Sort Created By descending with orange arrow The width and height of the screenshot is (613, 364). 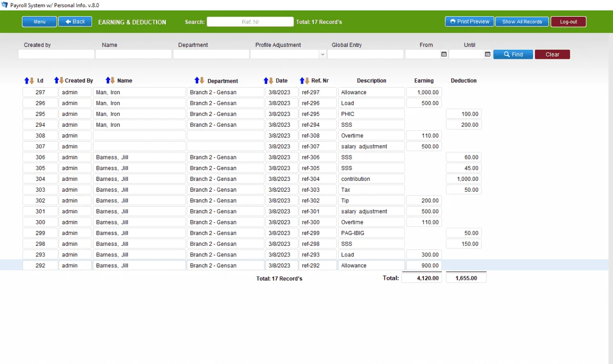61,80
